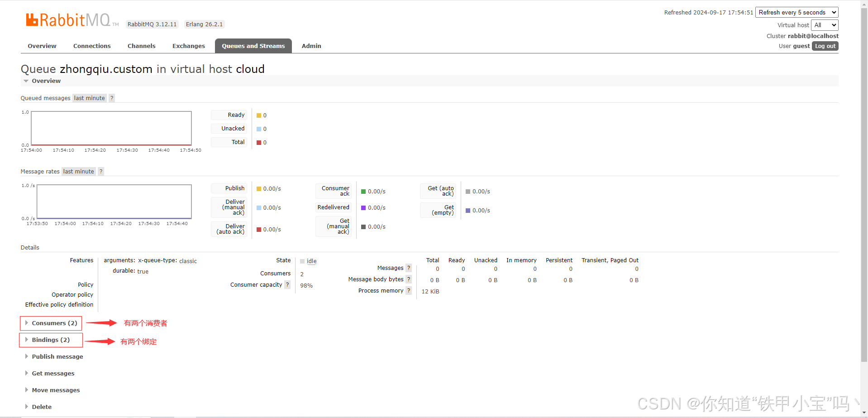Click the green Consumer ack swatch
Screen dimensions: 868x418
tap(363, 192)
